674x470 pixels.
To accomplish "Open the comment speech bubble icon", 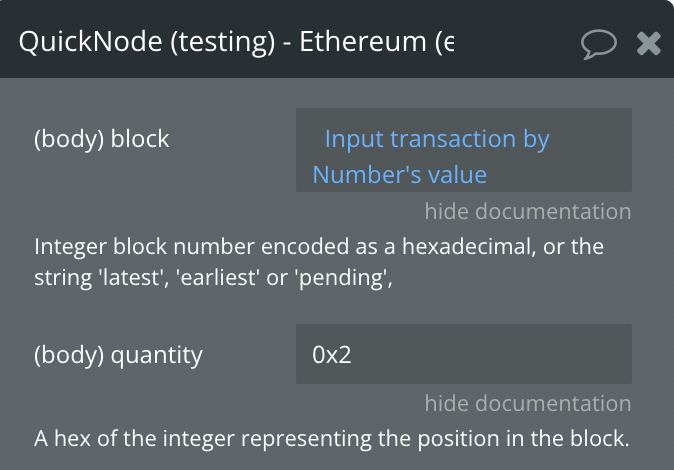I will click(x=598, y=44).
